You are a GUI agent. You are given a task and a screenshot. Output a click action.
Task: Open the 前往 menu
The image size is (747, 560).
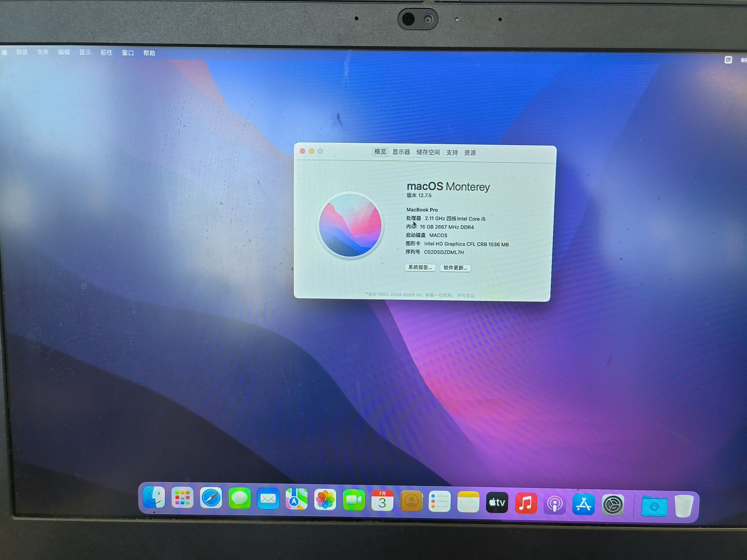106,53
